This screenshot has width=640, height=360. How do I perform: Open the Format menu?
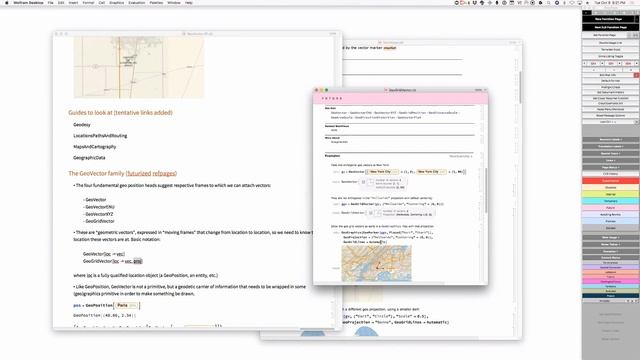click(88, 2)
